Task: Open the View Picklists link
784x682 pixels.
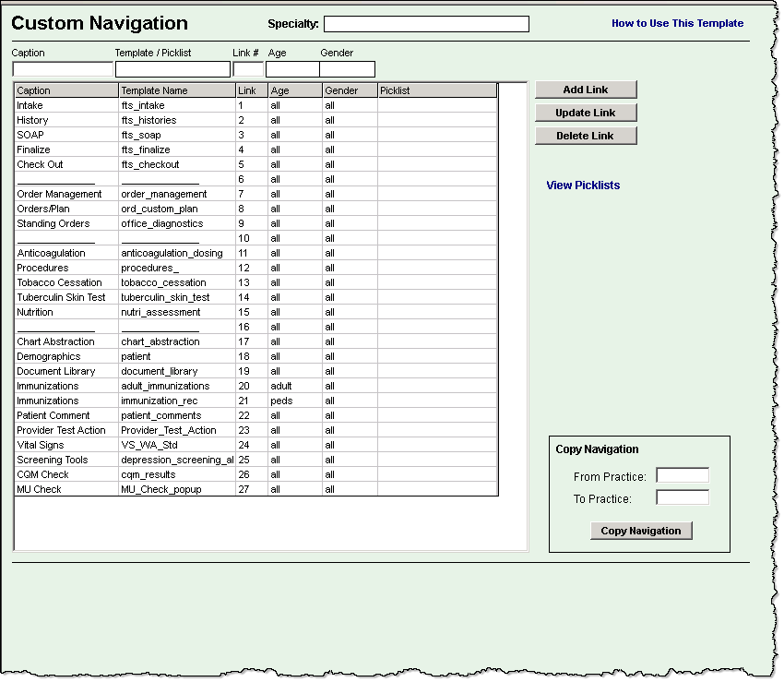Action: click(x=583, y=185)
